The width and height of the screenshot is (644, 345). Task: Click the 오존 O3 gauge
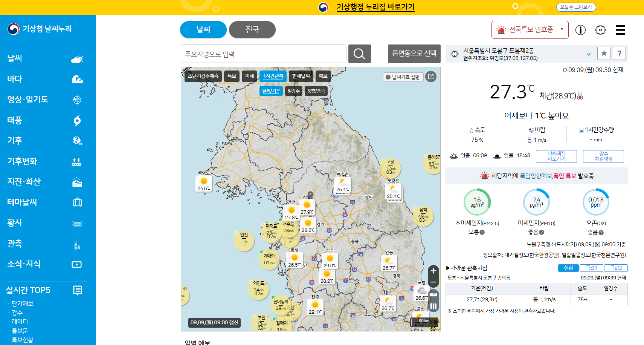click(596, 202)
